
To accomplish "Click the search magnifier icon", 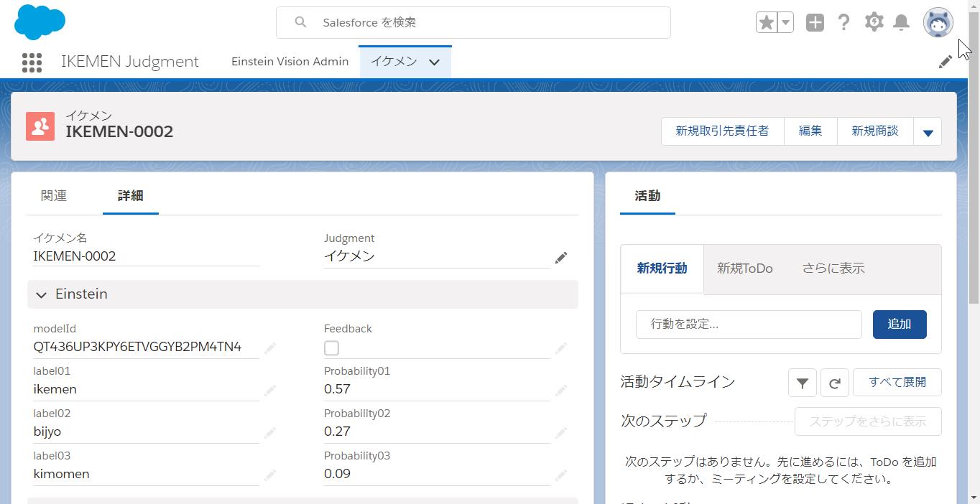I will 301,22.
